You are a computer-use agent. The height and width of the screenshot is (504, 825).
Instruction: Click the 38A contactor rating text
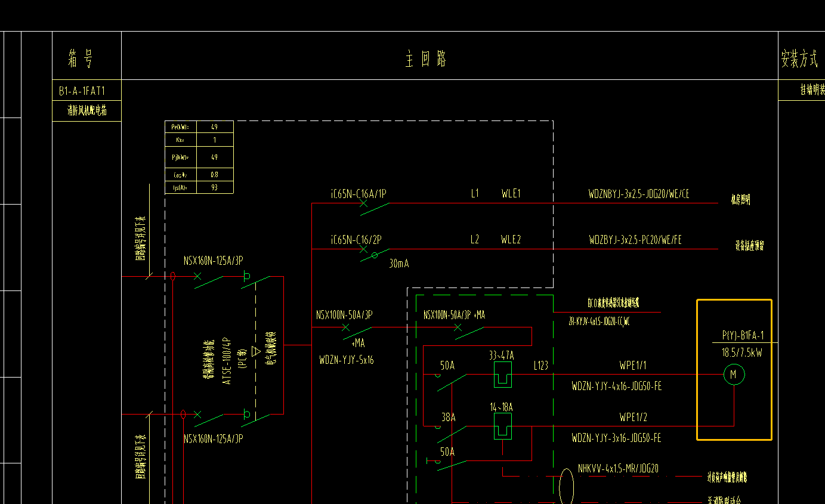(x=448, y=418)
